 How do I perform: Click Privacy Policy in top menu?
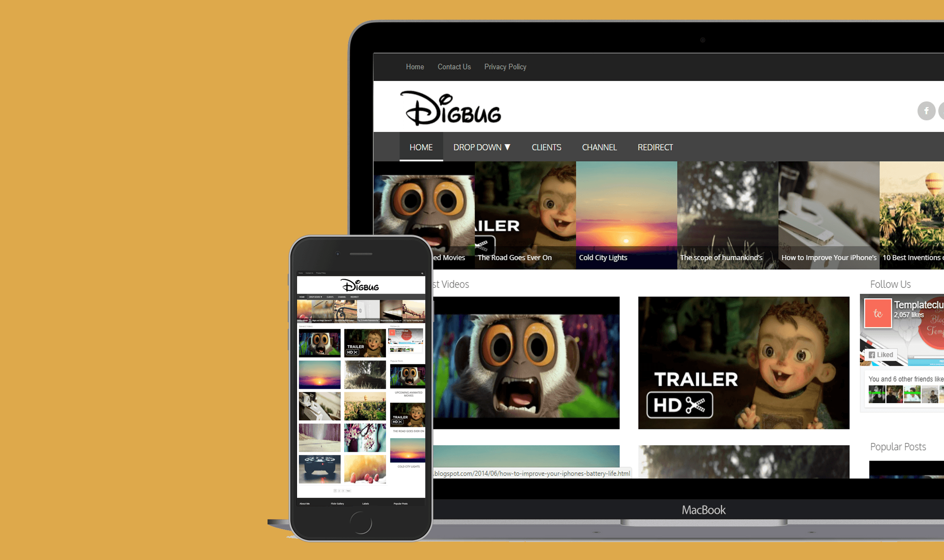[505, 67]
